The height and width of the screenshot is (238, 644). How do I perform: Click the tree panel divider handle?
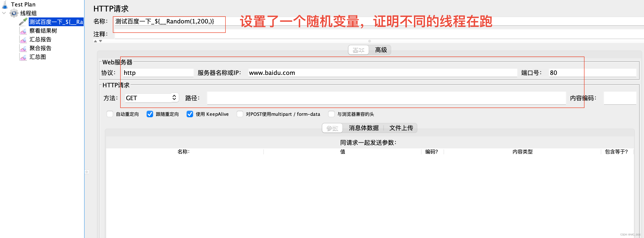click(87, 172)
